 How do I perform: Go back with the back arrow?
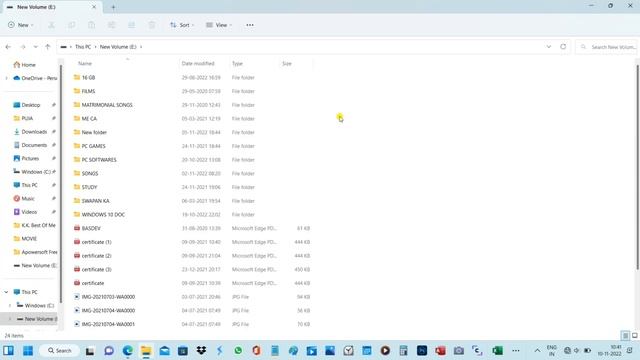click(8, 47)
